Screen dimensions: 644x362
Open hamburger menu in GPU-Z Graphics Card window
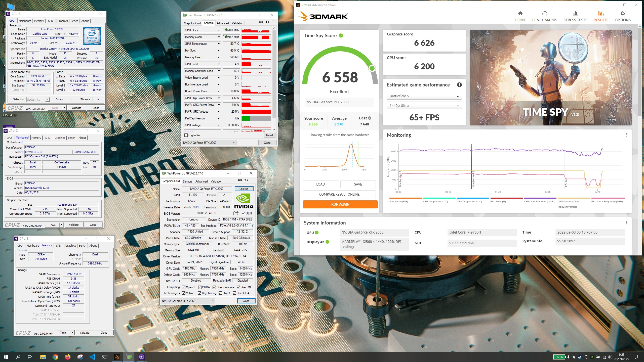click(253, 180)
